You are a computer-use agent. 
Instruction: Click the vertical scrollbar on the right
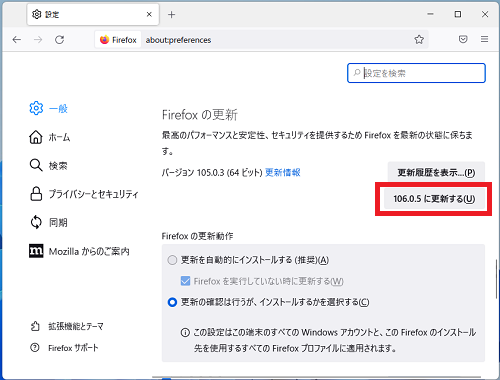(x=496, y=279)
